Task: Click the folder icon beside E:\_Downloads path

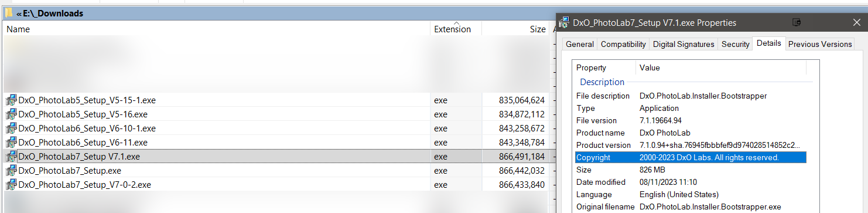Action: click(x=9, y=13)
